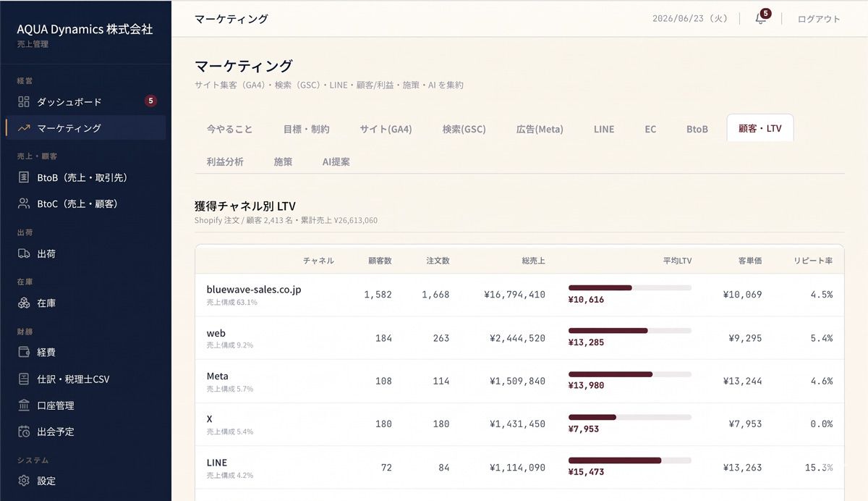Screen dimensions: 868x501
Task: Go to 在庫 in the sidebar
Action: [85, 303]
